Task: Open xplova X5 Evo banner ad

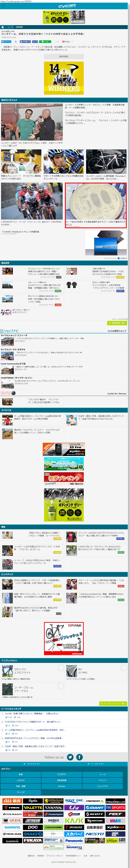Action: (64, 449)
